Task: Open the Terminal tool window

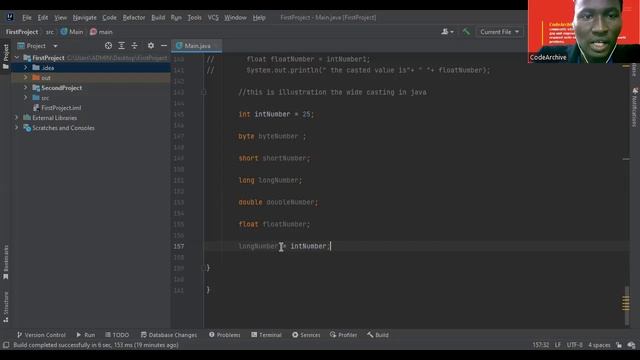Action: coord(266,335)
